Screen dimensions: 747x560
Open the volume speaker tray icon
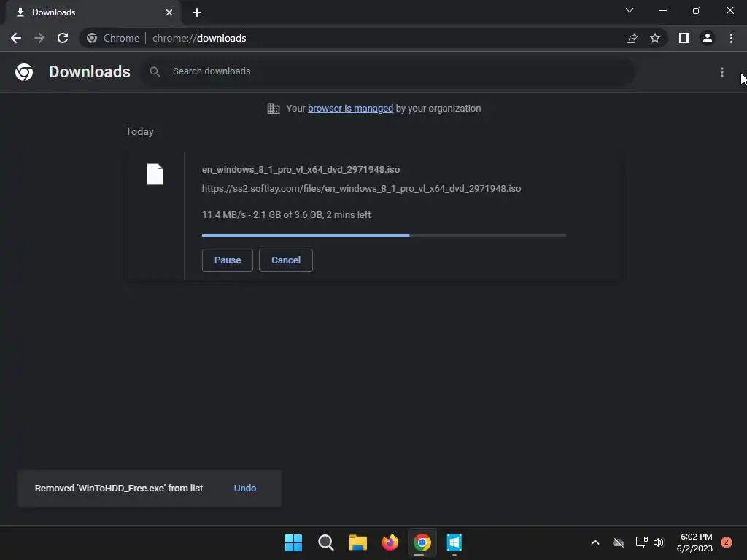coord(659,542)
